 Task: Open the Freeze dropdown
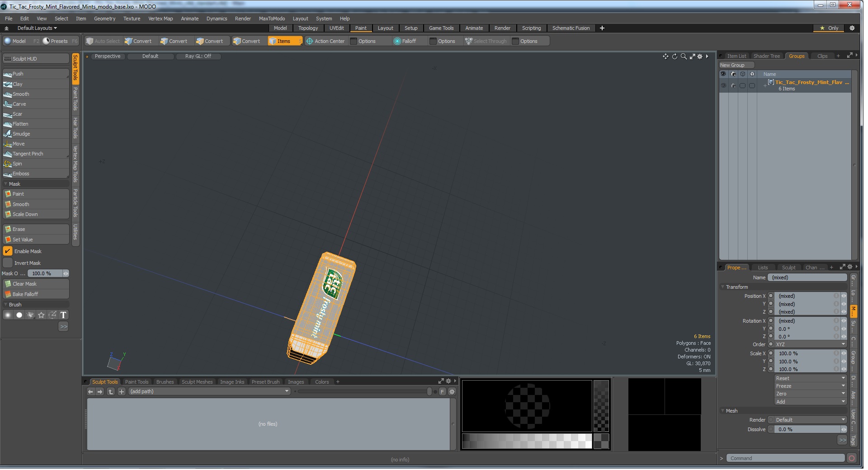[x=811, y=386]
